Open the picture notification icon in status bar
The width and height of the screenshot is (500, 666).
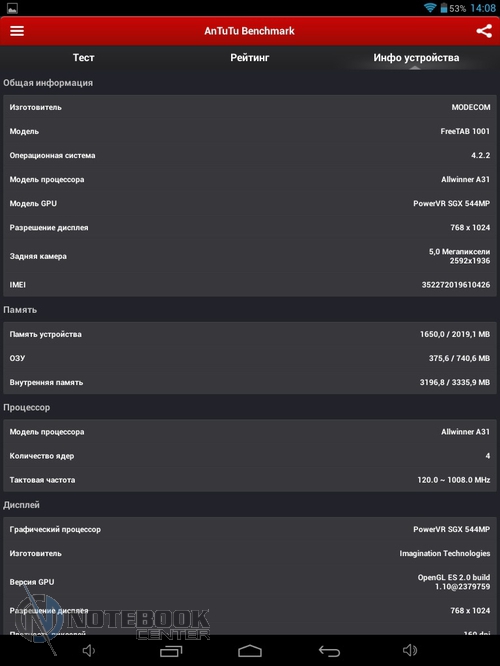point(12,8)
